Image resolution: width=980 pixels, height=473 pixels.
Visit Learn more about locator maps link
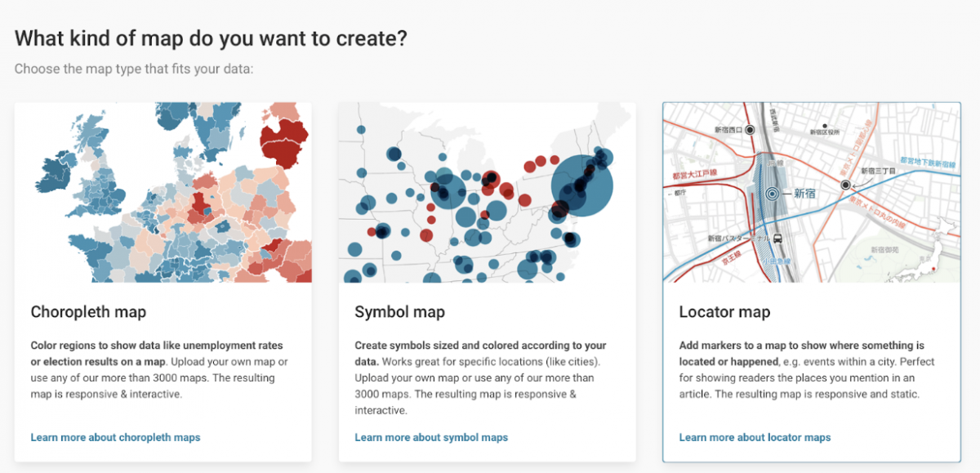(755, 437)
